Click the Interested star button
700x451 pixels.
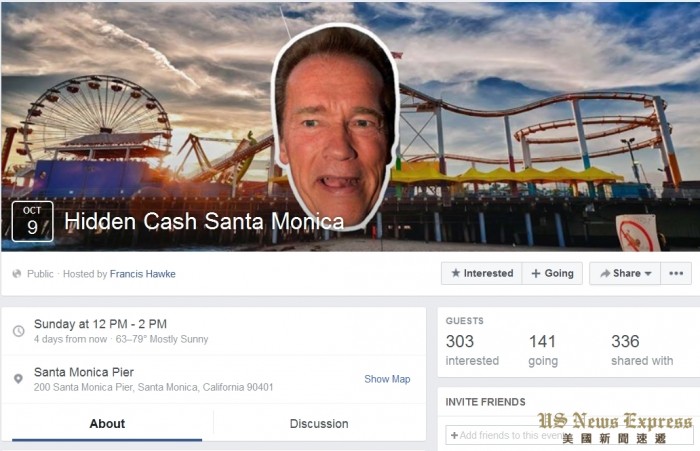482,273
